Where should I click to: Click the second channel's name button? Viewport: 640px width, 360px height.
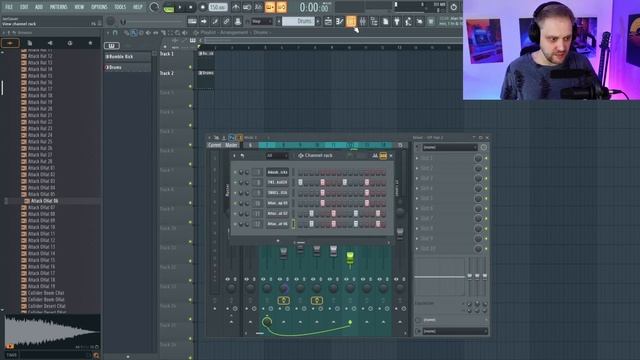pyautogui.click(x=278, y=182)
